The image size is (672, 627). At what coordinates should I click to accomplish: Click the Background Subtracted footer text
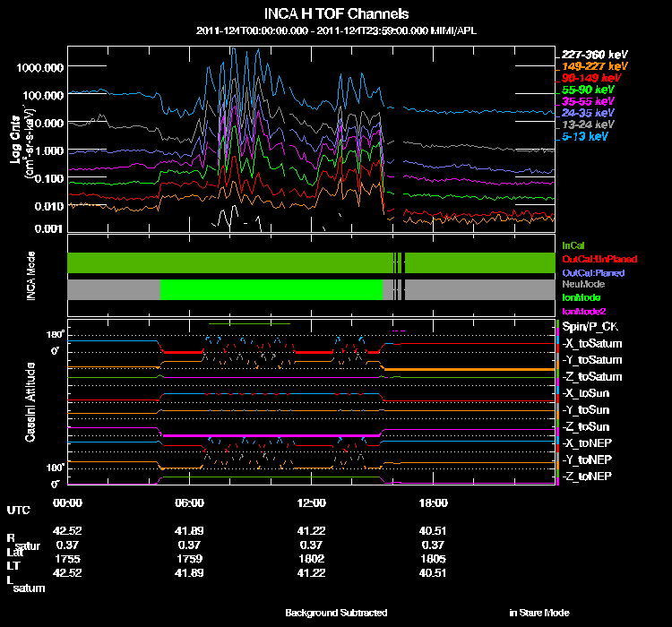click(336, 613)
